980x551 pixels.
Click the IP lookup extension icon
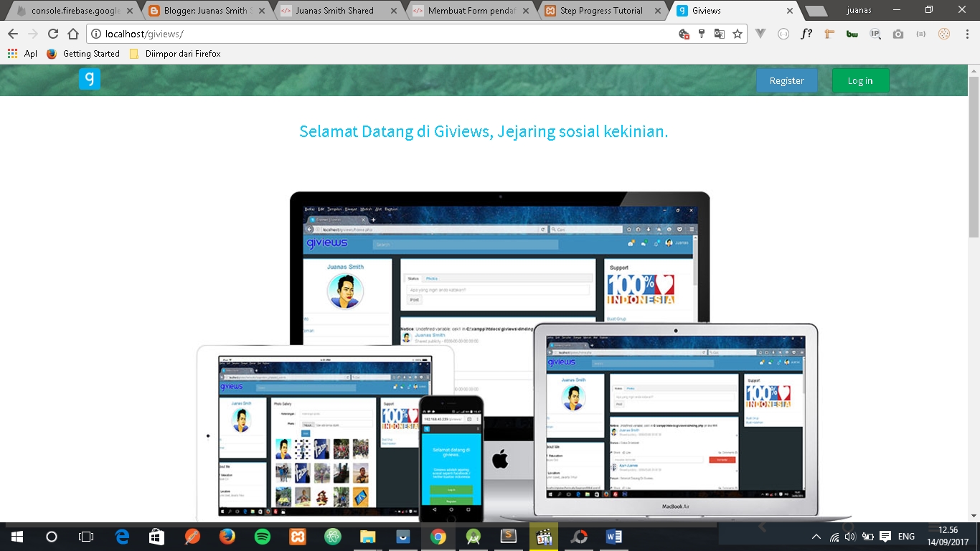[x=875, y=34]
